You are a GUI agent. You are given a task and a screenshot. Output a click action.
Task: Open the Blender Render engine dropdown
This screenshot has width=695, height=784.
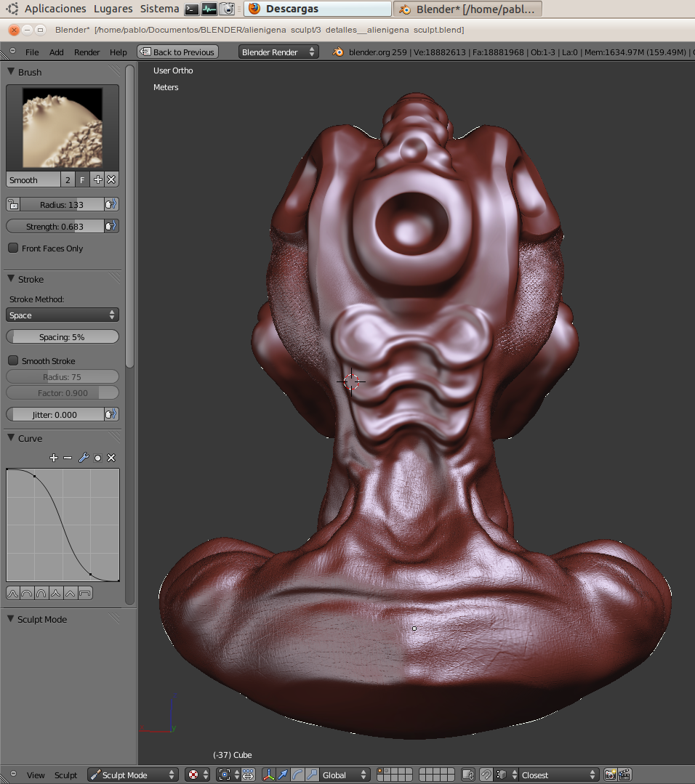278,52
